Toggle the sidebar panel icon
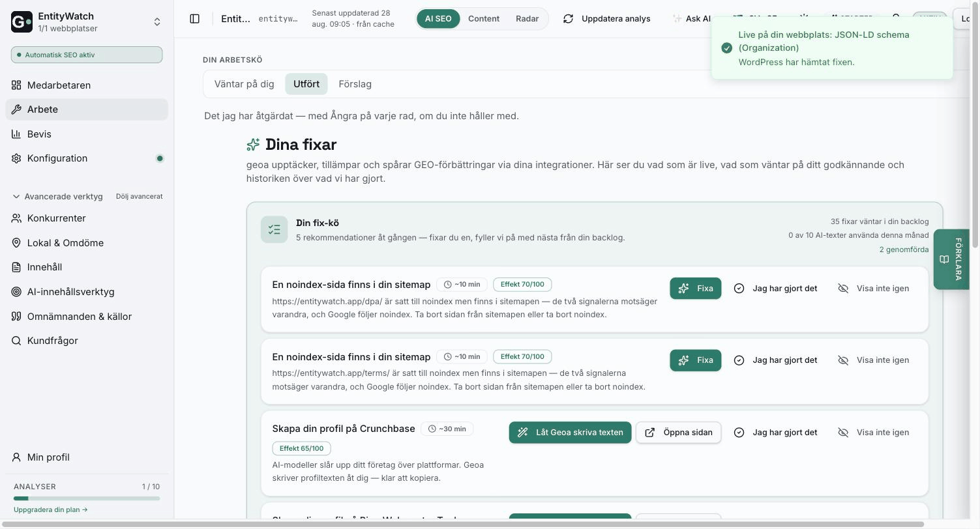Viewport: 980px width, 529px height. 194,19
